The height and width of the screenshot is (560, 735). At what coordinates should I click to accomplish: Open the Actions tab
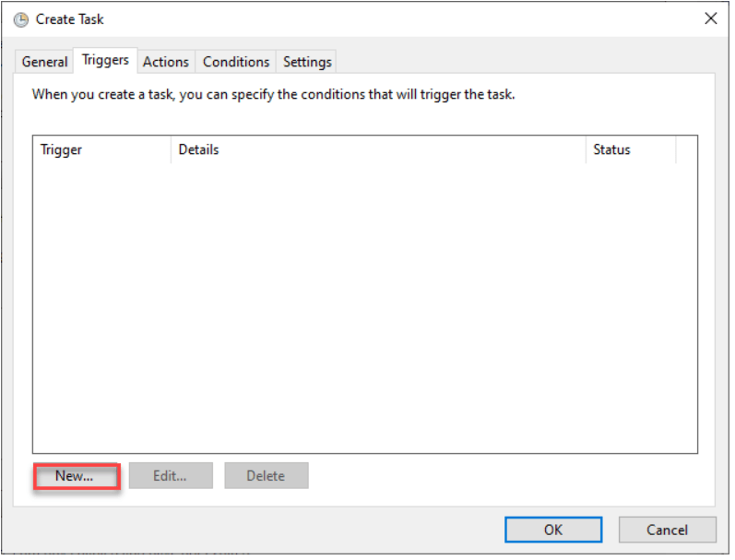click(x=166, y=62)
